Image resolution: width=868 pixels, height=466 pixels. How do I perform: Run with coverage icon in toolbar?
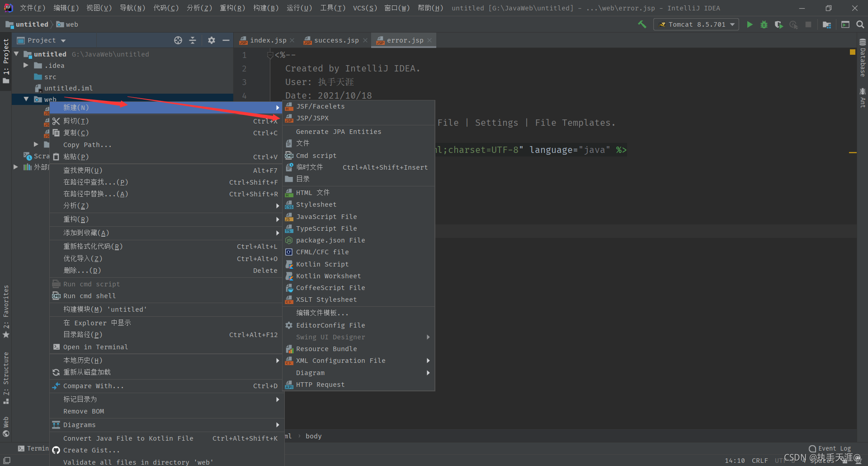click(x=778, y=24)
